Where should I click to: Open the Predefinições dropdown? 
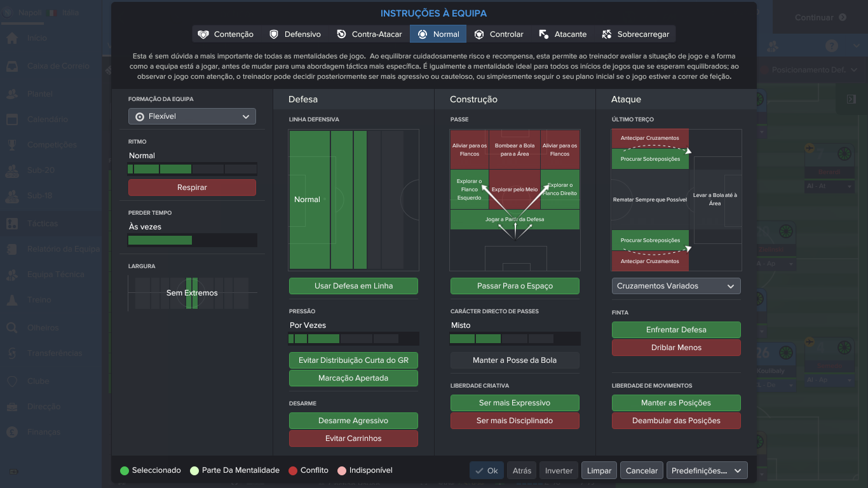click(707, 471)
